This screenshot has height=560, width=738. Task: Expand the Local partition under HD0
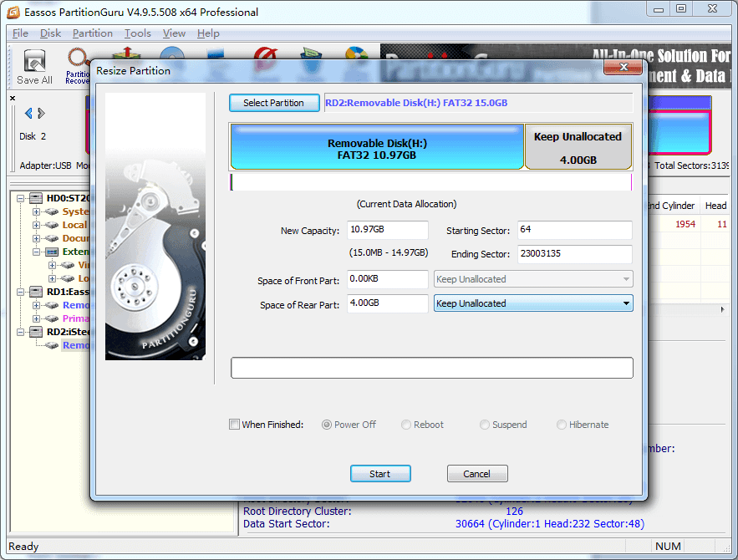[36, 225]
